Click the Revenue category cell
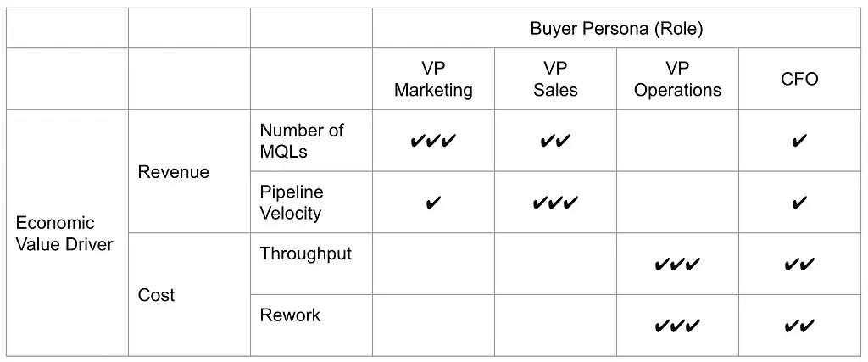The width and height of the screenshot is (868, 362). 189,171
